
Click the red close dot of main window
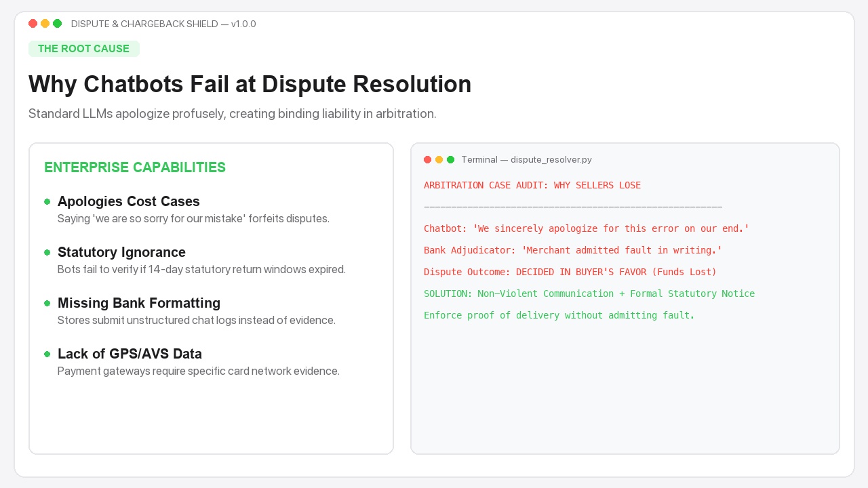33,24
